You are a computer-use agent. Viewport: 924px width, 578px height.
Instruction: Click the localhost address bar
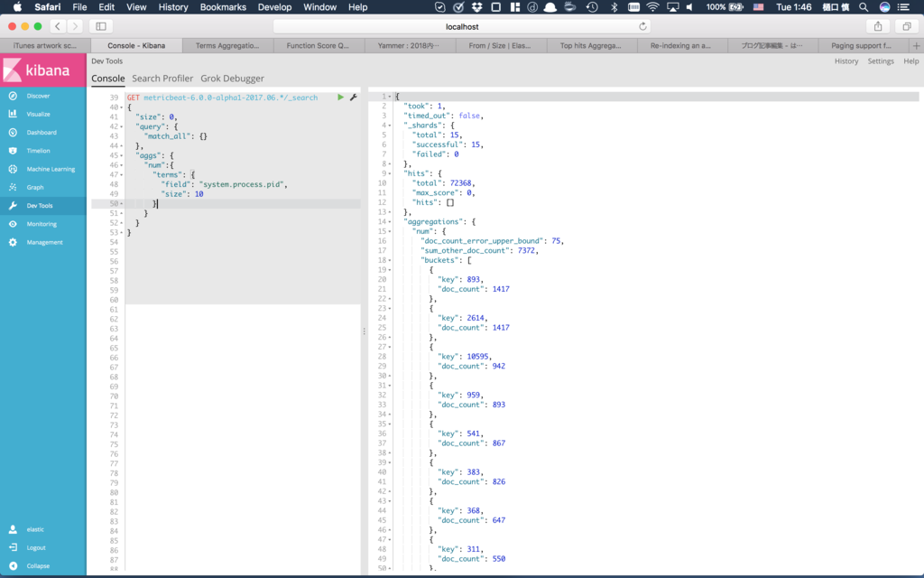coord(462,26)
